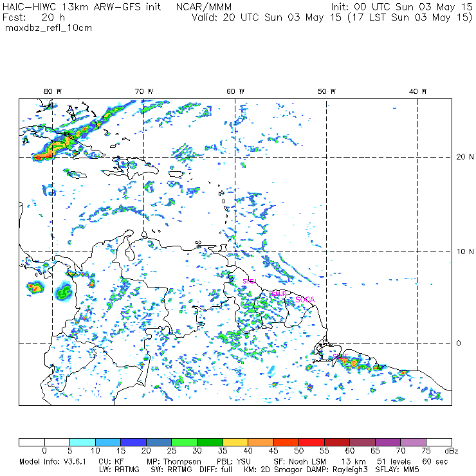
Task: Click the "60 sec" timestep footer entry
Action: 435,462
